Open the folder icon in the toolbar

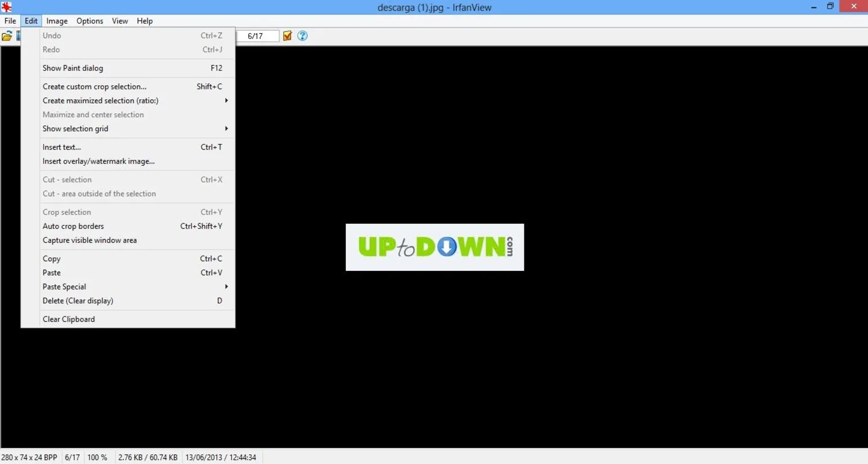(x=7, y=36)
